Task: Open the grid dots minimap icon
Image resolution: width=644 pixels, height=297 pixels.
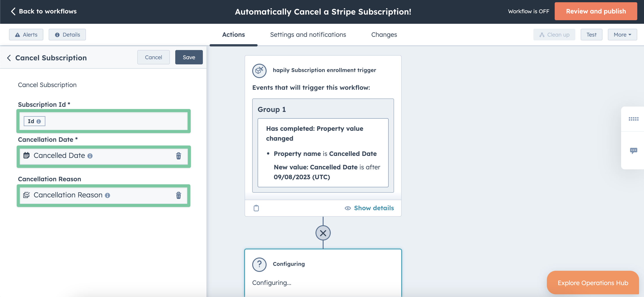Action: (x=633, y=119)
